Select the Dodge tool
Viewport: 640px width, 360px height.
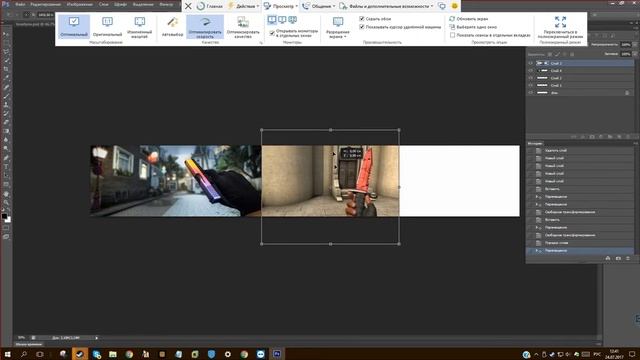click(6, 149)
